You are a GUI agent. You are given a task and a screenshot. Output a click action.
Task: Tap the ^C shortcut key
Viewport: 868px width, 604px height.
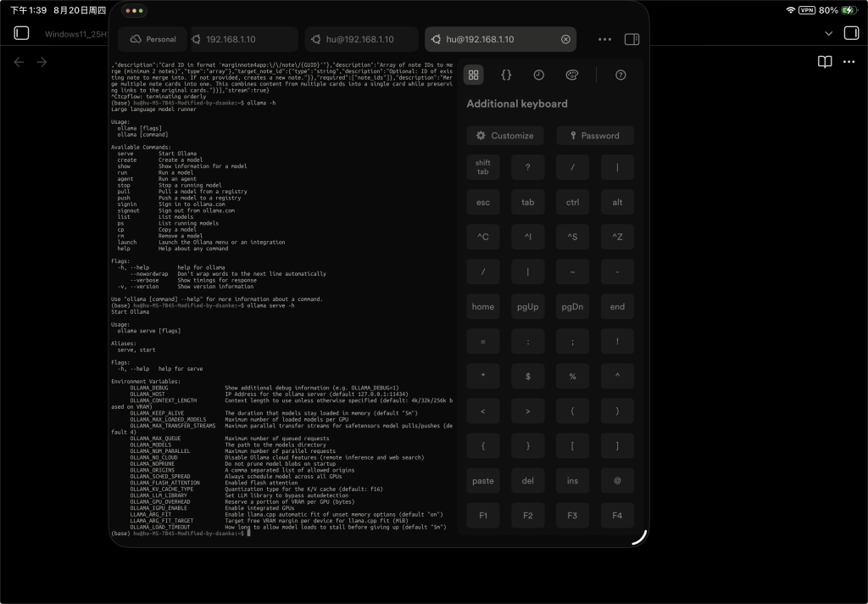(x=482, y=238)
